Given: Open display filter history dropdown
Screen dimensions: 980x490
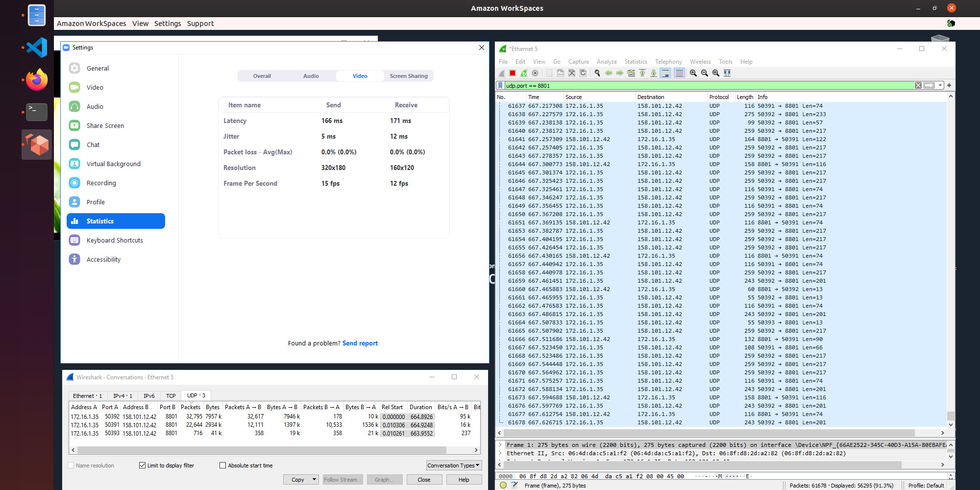Looking at the screenshot, I should tap(940, 85).
